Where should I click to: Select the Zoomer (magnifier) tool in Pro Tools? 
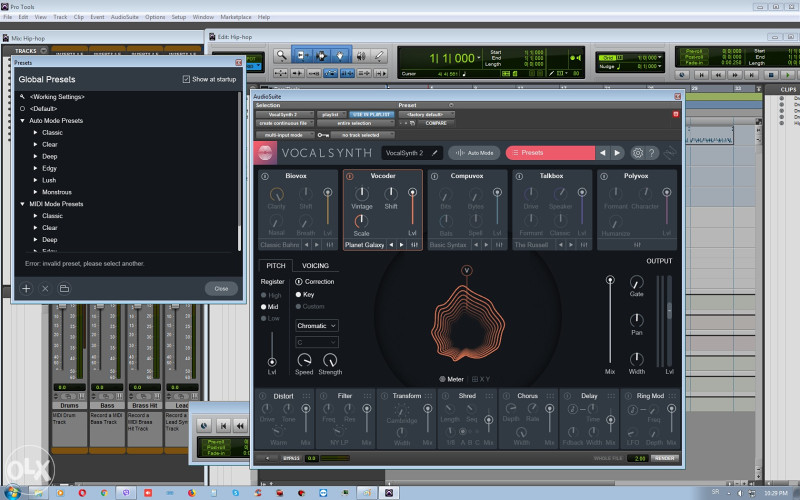pyautogui.click(x=281, y=55)
